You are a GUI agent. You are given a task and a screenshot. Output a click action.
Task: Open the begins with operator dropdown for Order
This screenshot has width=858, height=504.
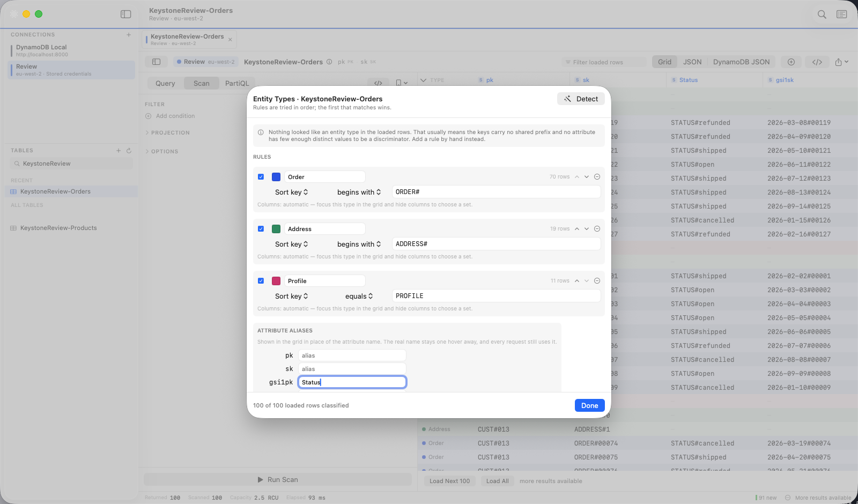(x=359, y=192)
